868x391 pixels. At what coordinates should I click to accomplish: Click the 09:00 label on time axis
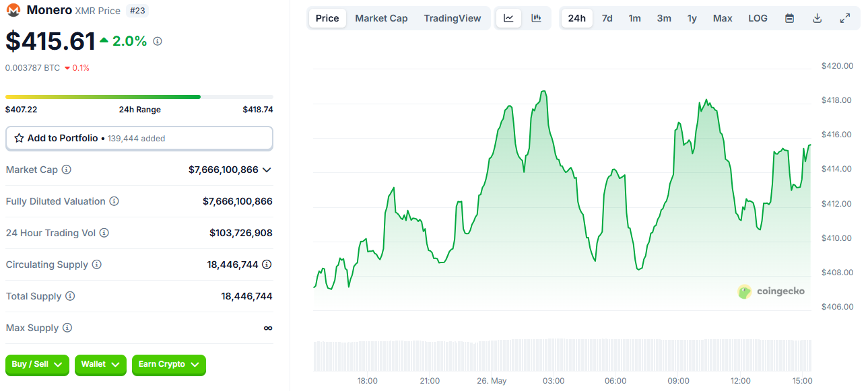[x=678, y=381]
